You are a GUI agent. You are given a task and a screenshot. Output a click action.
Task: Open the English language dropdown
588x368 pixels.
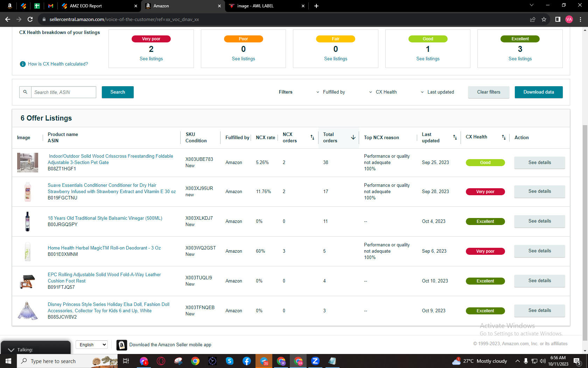92,345
